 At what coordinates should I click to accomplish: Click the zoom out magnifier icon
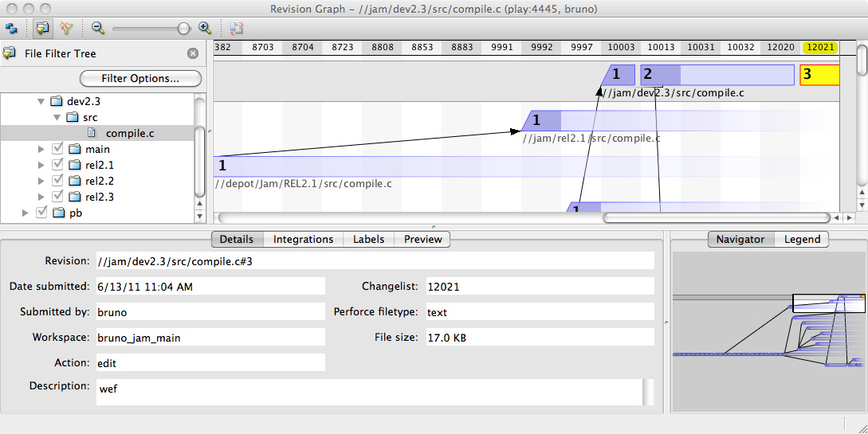98,28
